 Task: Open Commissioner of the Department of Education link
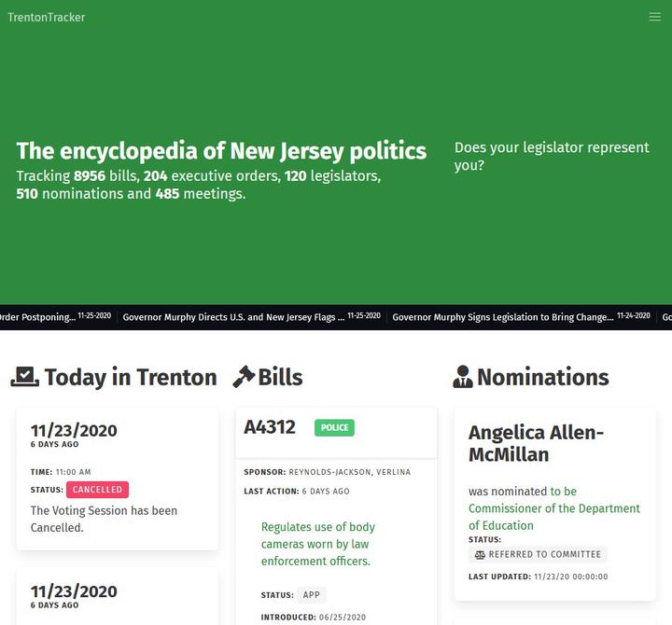[x=554, y=508]
